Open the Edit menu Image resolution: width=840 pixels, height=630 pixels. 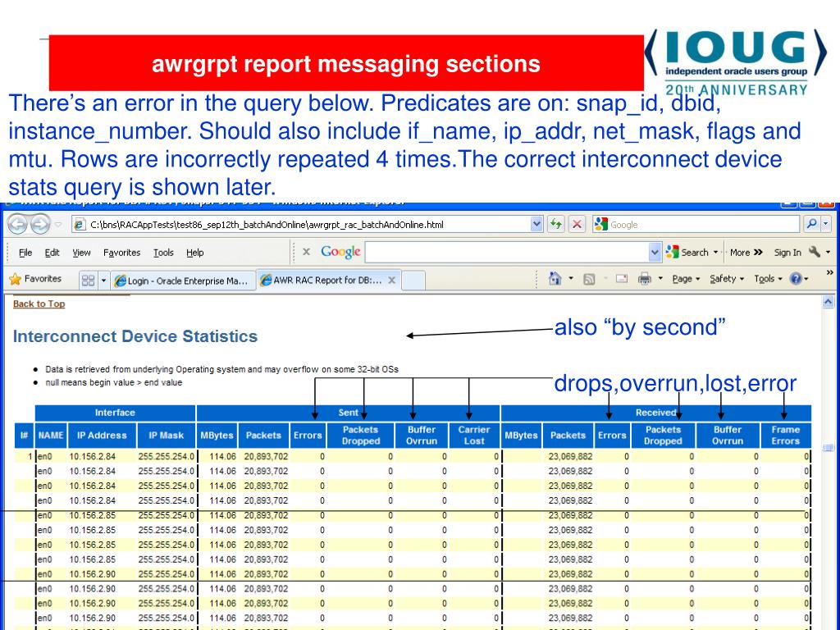[x=52, y=253]
